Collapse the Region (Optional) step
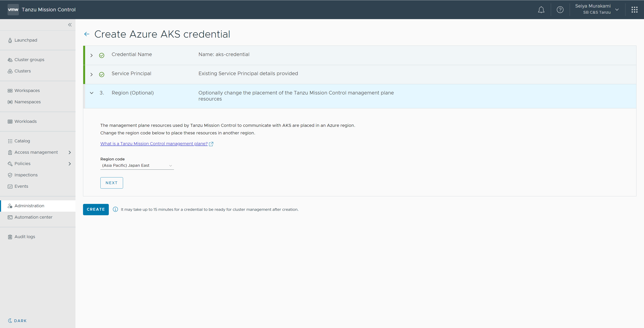 pyautogui.click(x=91, y=93)
